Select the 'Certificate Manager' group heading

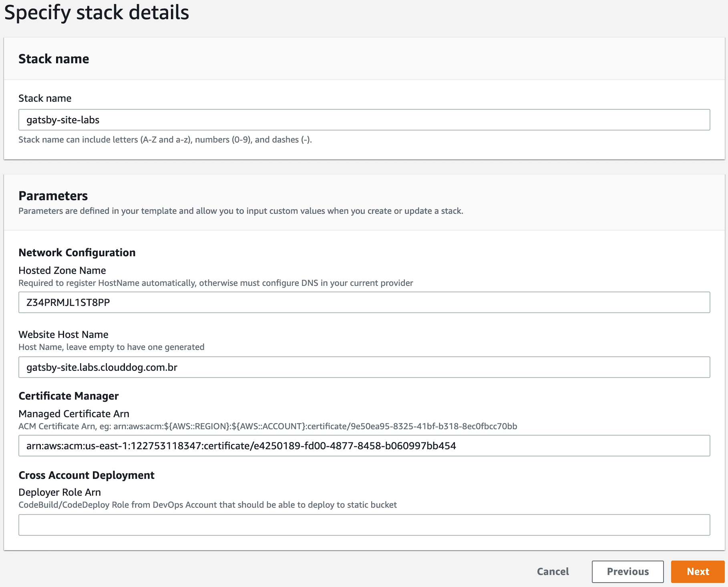(68, 396)
